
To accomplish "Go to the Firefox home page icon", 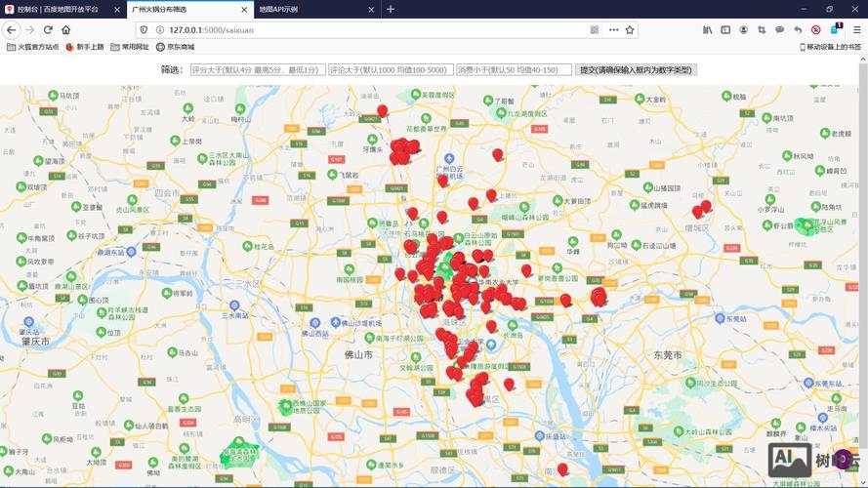I will (x=66, y=30).
